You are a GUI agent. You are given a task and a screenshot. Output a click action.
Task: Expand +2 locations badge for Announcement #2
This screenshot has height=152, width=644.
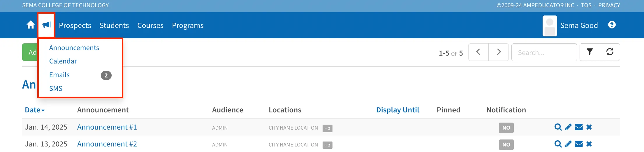pyautogui.click(x=328, y=145)
